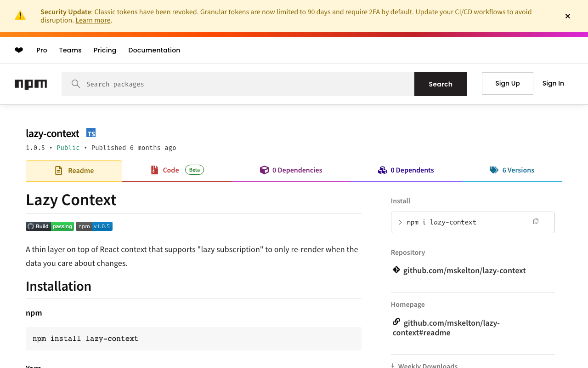
Task: Click the magnifying glass search icon
Action: 76,84
